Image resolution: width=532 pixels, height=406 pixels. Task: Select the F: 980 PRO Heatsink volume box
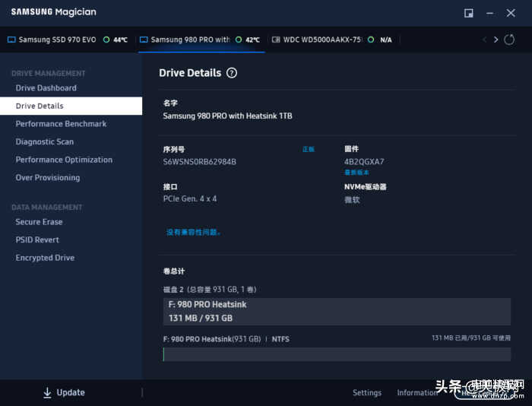pyautogui.click(x=337, y=312)
